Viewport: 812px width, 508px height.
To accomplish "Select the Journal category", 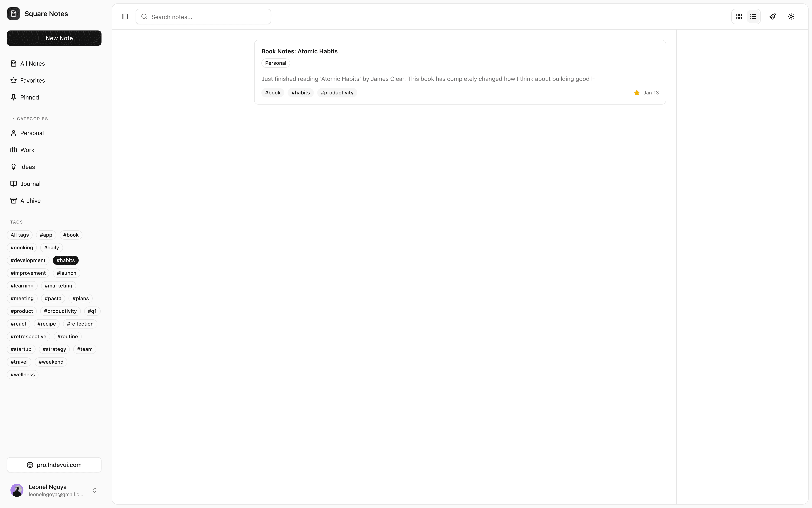I will pyautogui.click(x=54, y=184).
